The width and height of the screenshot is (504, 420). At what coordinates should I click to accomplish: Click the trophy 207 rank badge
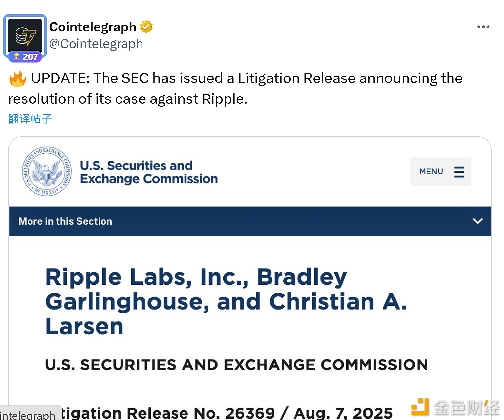26,57
